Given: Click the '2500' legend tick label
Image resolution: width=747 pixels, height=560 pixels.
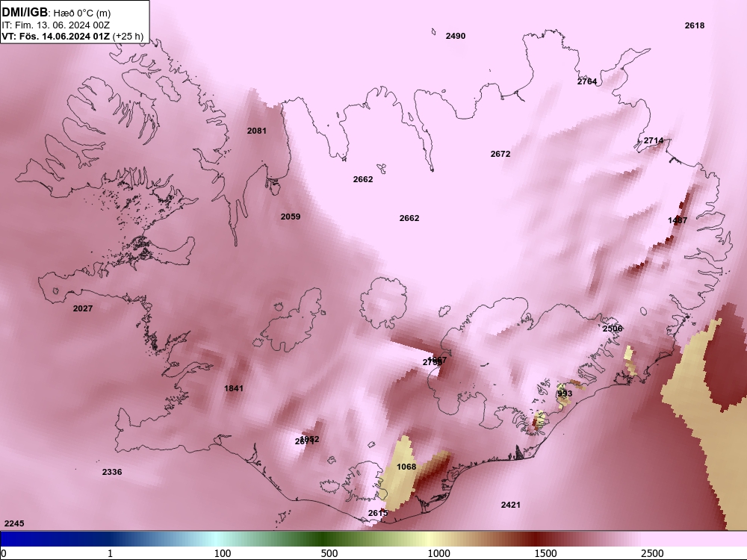Looking at the screenshot, I should (x=652, y=553).
